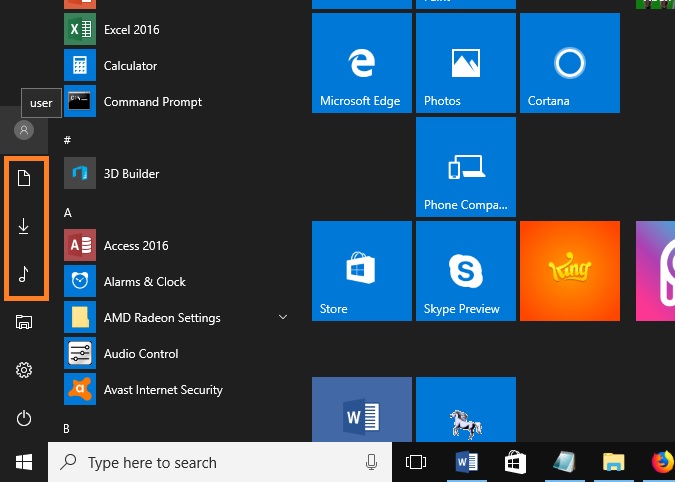Screen dimensions: 675x482
Task: Open Phone Companion tile
Action: (x=466, y=167)
